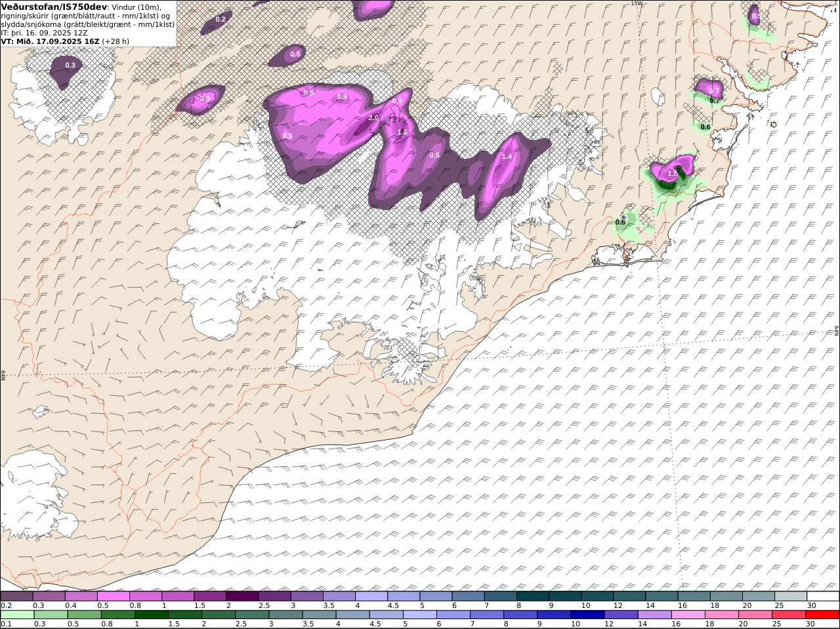Select the dark blue swatch between 10 and 12, bottom legend
Screen dimensions: 840x629
[587, 615]
